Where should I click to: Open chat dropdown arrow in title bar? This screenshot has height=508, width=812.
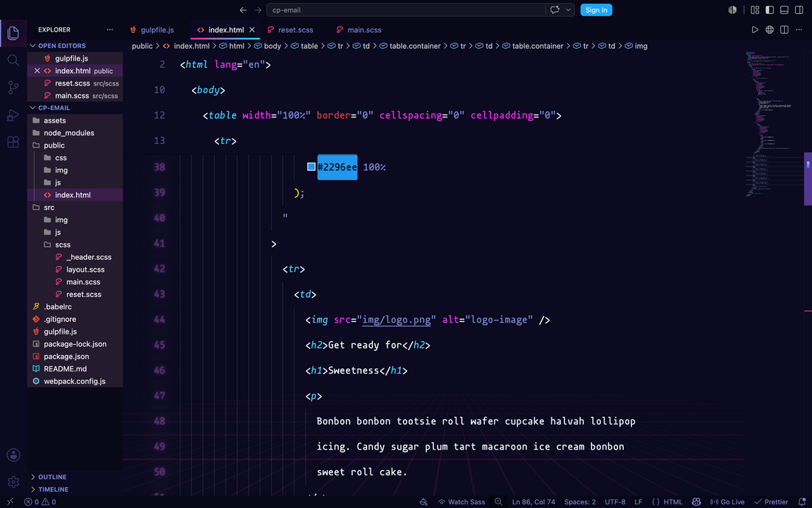[568, 10]
